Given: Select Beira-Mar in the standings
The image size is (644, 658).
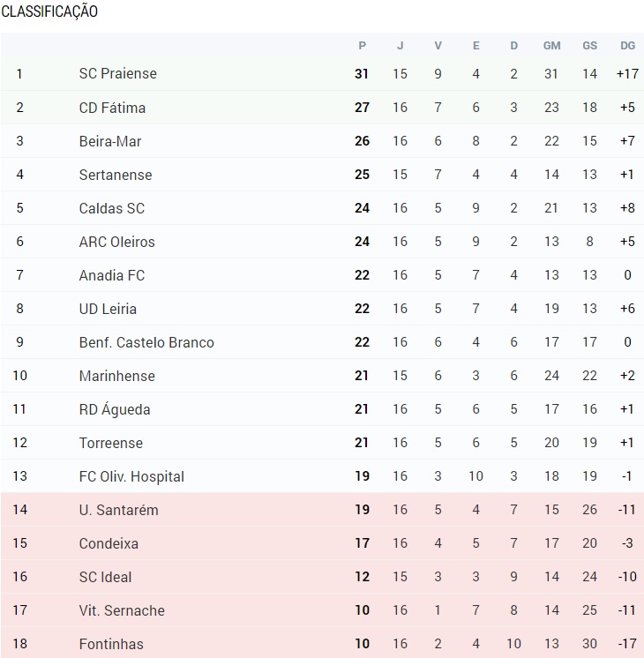Looking at the screenshot, I should point(109,141).
